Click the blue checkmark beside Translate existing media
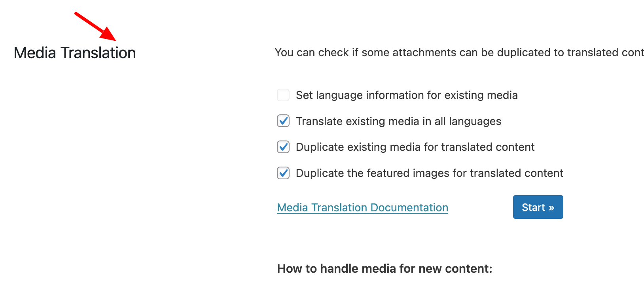The width and height of the screenshot is (644, 281). 284,121
